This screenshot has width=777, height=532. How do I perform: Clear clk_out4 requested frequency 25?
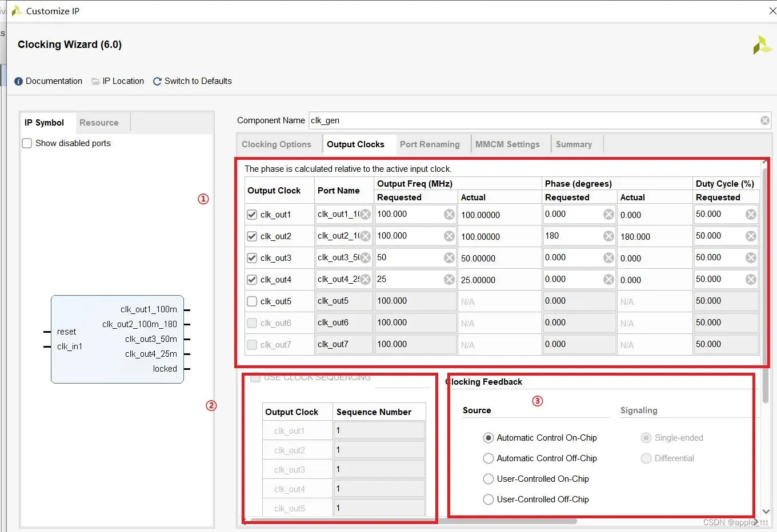point(450,280)
